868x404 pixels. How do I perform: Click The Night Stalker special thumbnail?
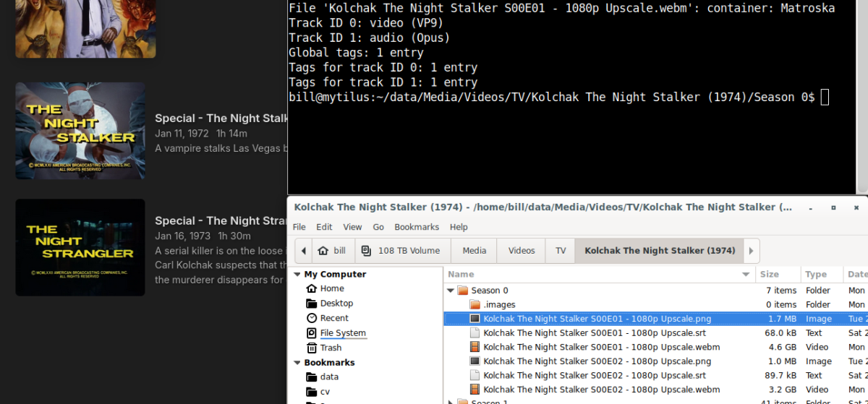coord(80,131)
